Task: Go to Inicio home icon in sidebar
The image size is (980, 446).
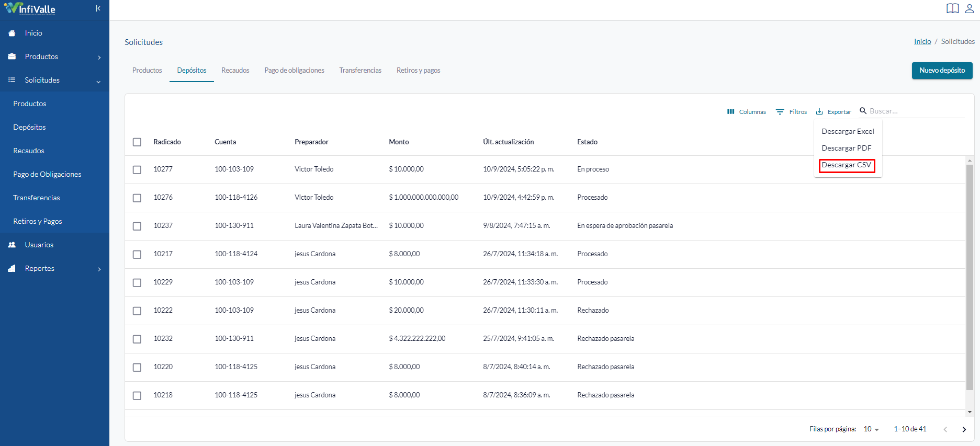Action: 12,33
